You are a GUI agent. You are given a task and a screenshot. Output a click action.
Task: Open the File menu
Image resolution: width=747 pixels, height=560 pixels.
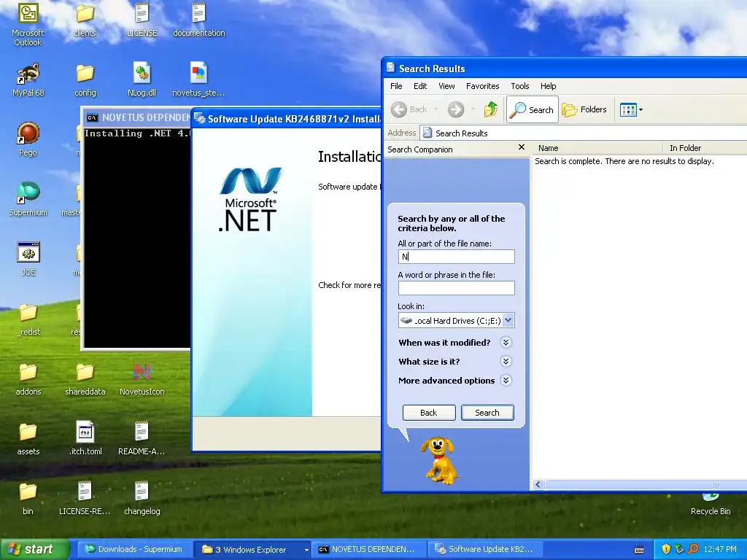point(396,86)
